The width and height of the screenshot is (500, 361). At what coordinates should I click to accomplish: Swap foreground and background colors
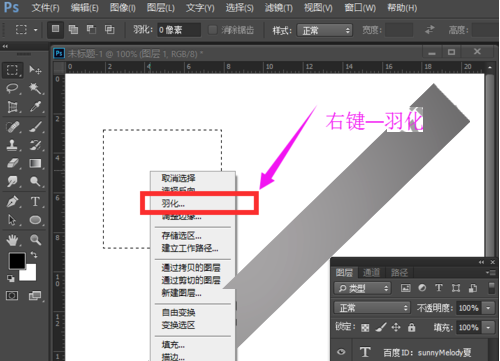pyautogui.click(x=34, y=255)
